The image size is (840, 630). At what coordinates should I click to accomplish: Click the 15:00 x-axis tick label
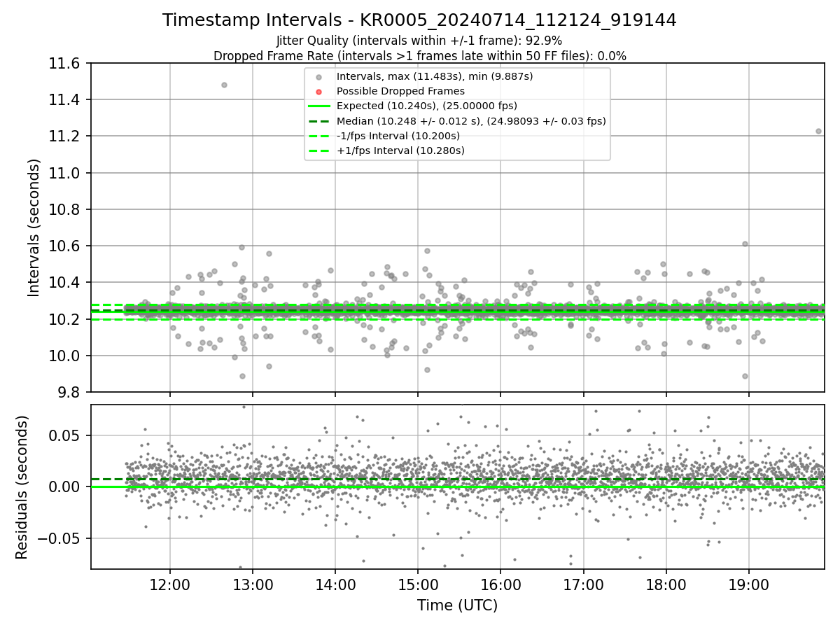click(418, 584)
